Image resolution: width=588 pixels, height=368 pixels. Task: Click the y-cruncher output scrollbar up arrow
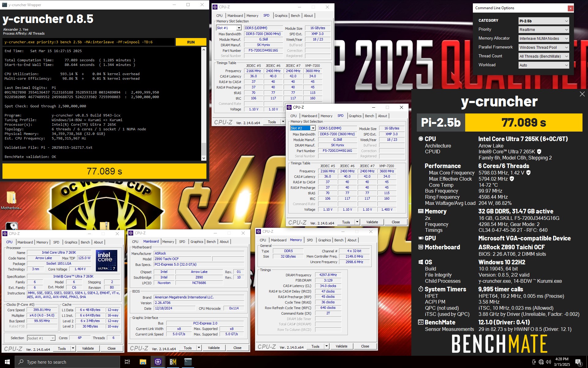[204, 49]
